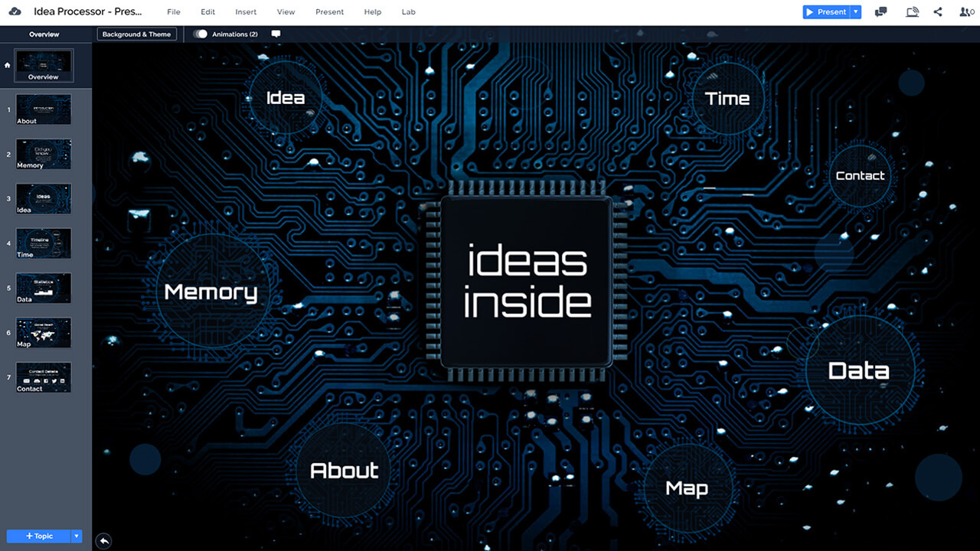
Task: Select the Data topic circle on canvas
Action: coord(859,371)
